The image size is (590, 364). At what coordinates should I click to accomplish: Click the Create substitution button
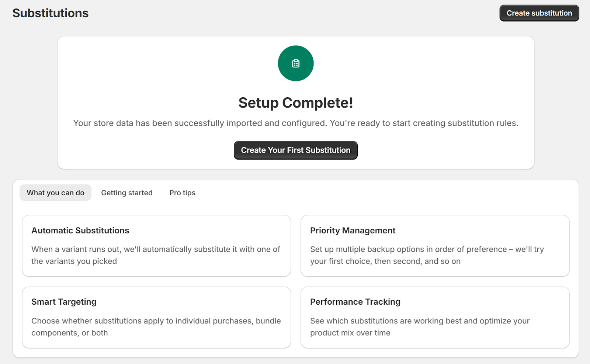[539, 13]
